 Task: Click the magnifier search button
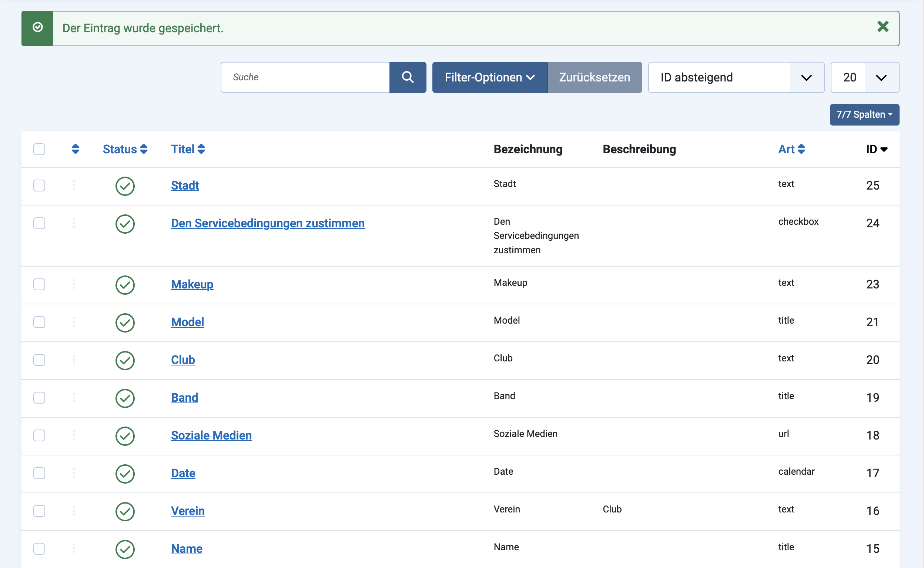(407, 77)
